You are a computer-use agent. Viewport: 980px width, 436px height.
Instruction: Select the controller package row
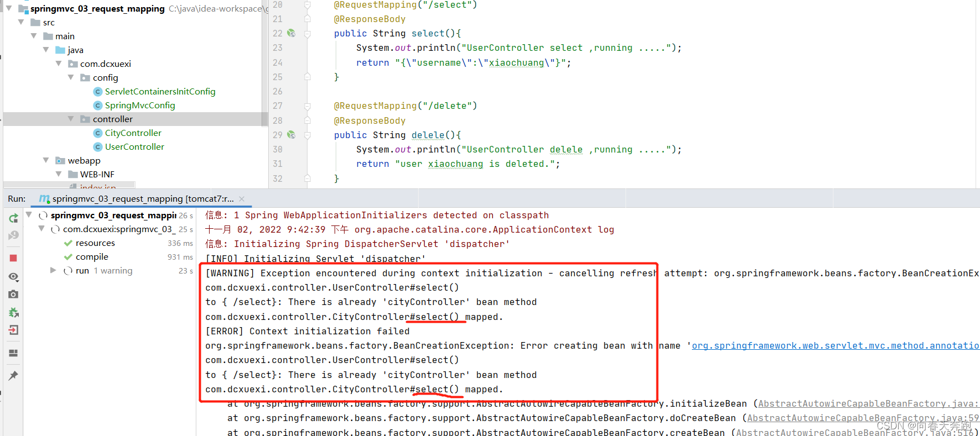point(133,119)
